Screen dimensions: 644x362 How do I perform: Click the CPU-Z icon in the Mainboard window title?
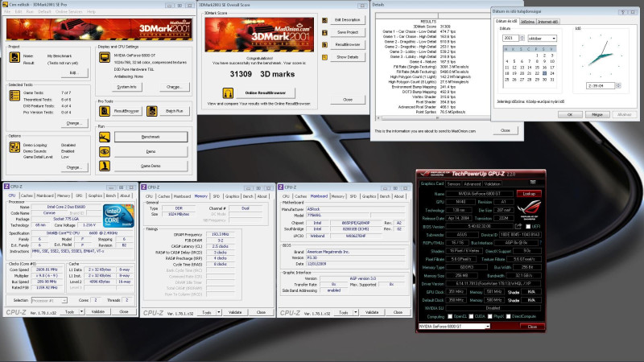[281, 187]
